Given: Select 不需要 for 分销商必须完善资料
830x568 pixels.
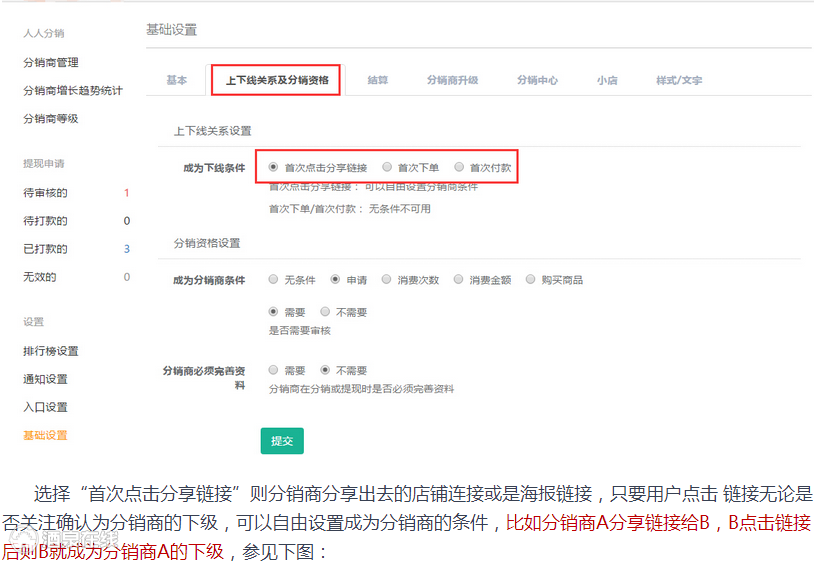Looking at the screenshot, I should click(325, 370).
